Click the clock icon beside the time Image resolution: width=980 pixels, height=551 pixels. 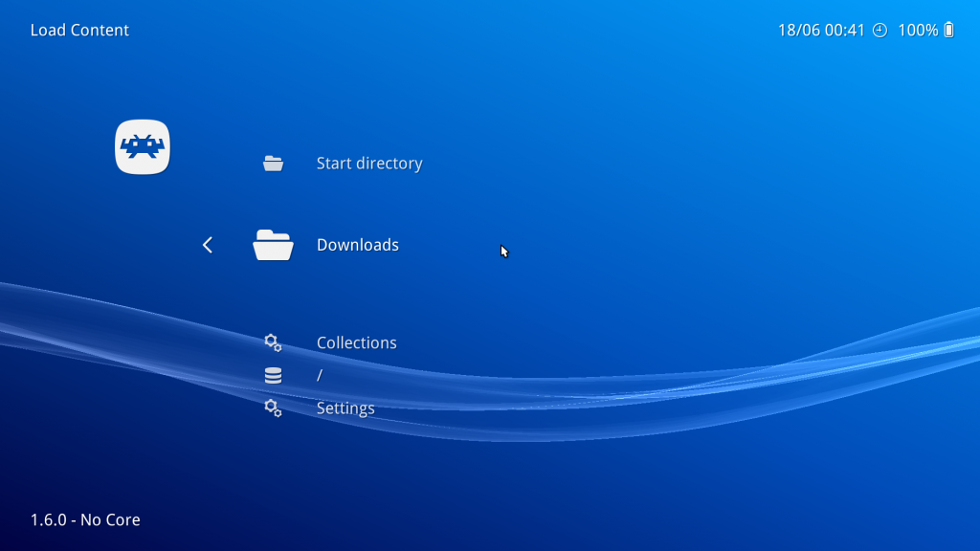pos(880,30)
